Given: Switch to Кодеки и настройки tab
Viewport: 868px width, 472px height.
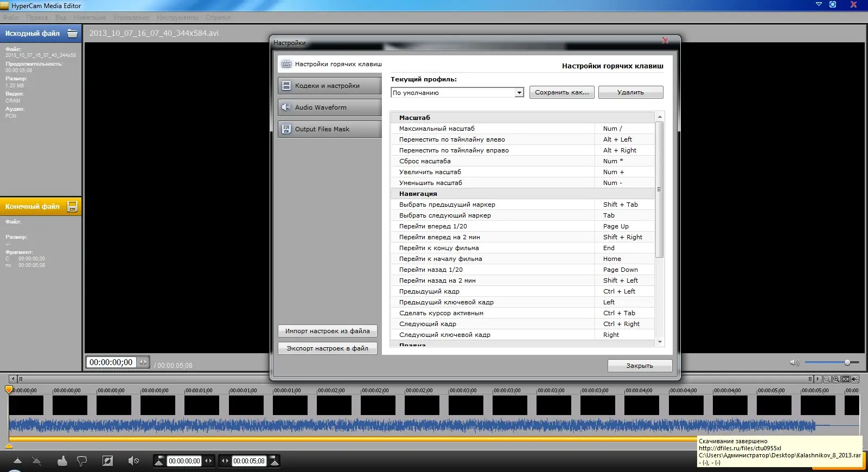Looking at the screenshot, I should coord(330,86).
